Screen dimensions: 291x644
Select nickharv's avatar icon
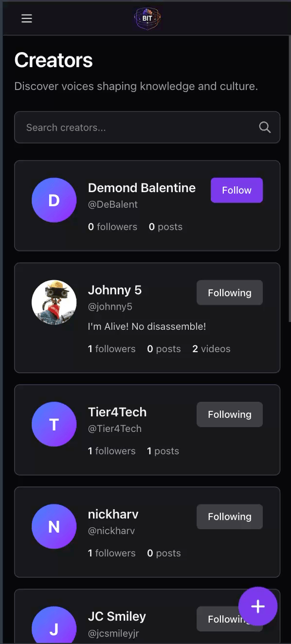tap(54, 526)
